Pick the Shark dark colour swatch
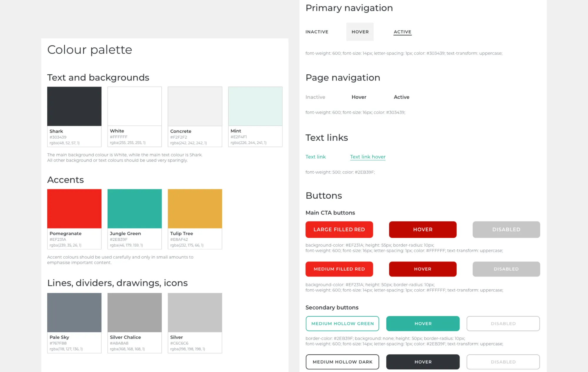This screenshot has height=372, width=588. tap(74, 106)
